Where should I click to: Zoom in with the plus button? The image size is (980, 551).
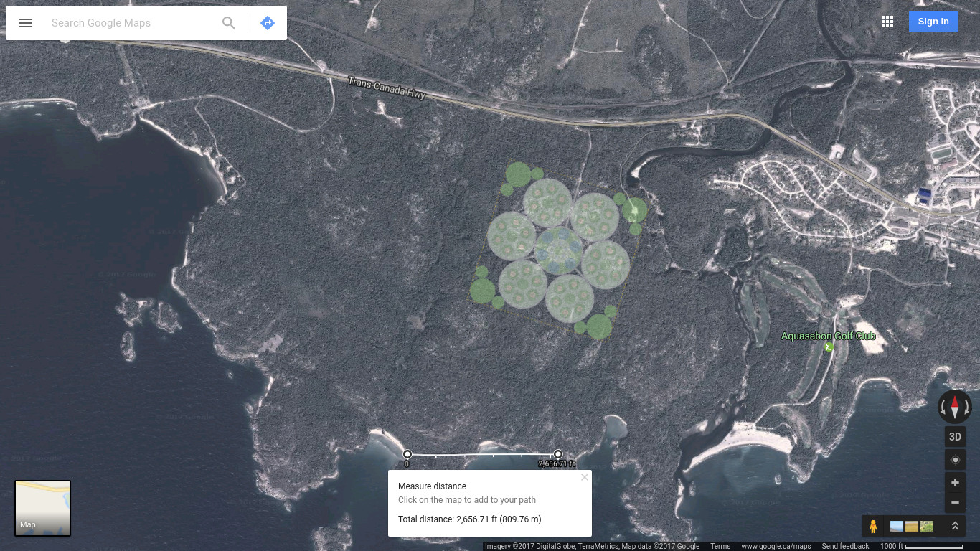coord(955,483)
